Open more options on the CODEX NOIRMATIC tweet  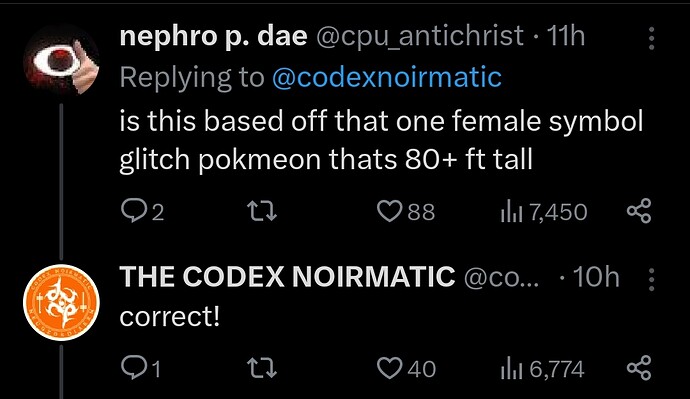(652, 280)
